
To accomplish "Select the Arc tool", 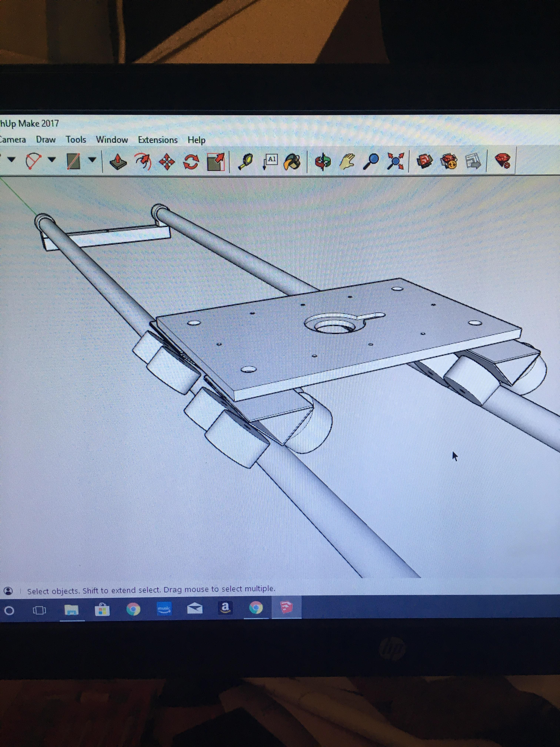I will (x=33, y=161).
